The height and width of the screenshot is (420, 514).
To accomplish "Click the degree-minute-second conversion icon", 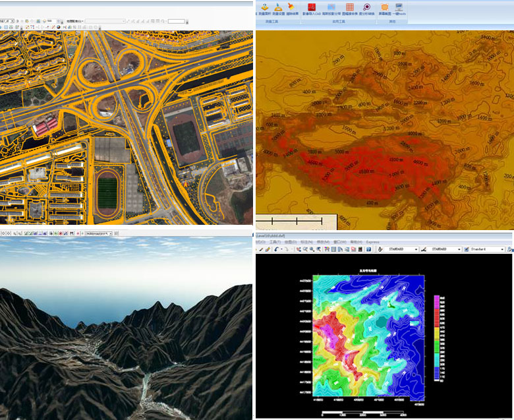I will [367, 7].
